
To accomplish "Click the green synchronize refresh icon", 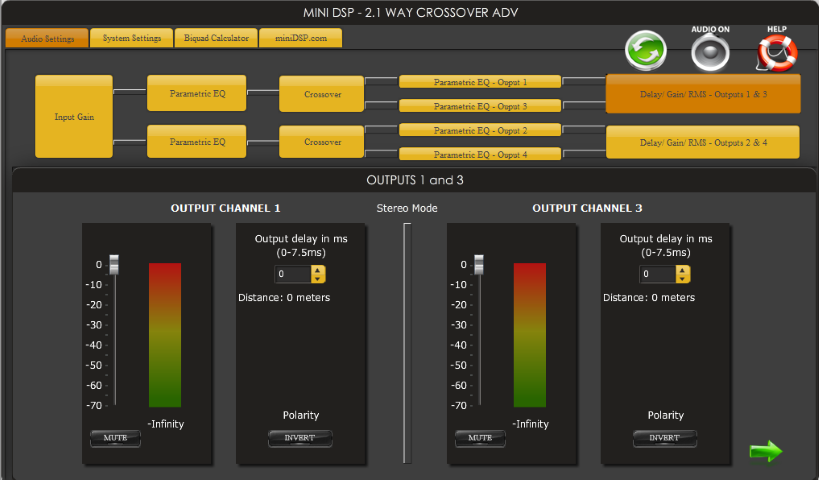I will 646,51.
